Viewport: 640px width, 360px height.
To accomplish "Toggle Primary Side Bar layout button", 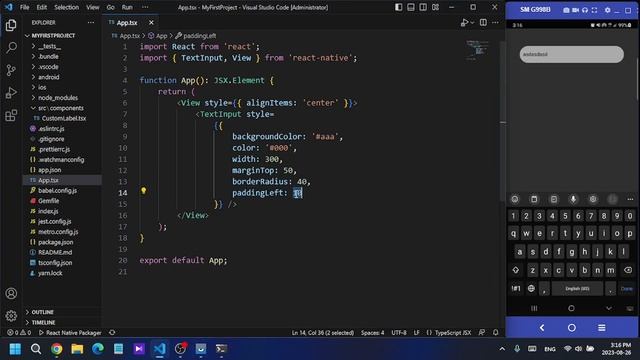I will [x=398, y=7].
